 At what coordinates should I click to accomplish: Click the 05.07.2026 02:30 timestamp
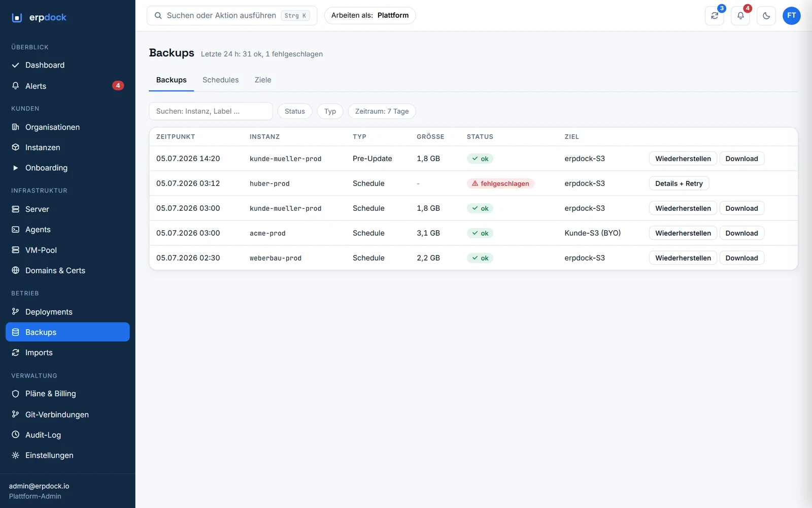[x=188, y=258]
